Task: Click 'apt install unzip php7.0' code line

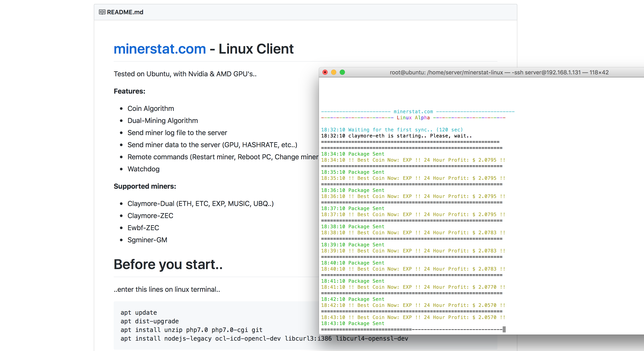Action: click(x=191, y=330)
